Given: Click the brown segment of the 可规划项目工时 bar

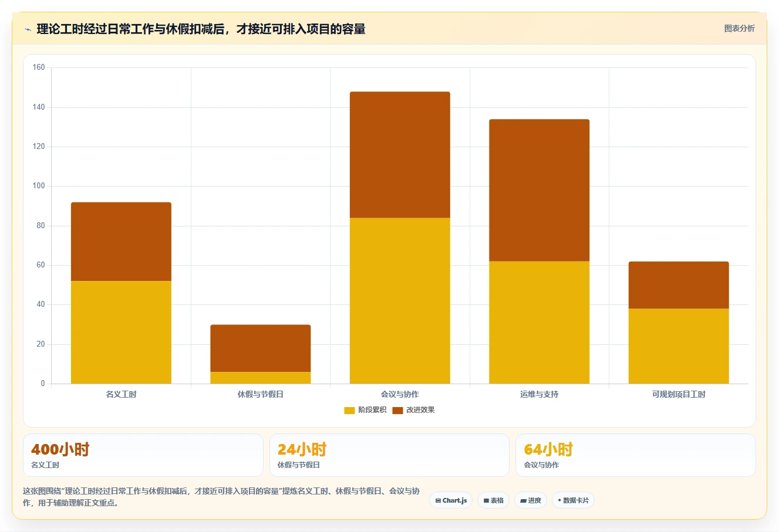Looking at the screenshot, I should point(679,285).
